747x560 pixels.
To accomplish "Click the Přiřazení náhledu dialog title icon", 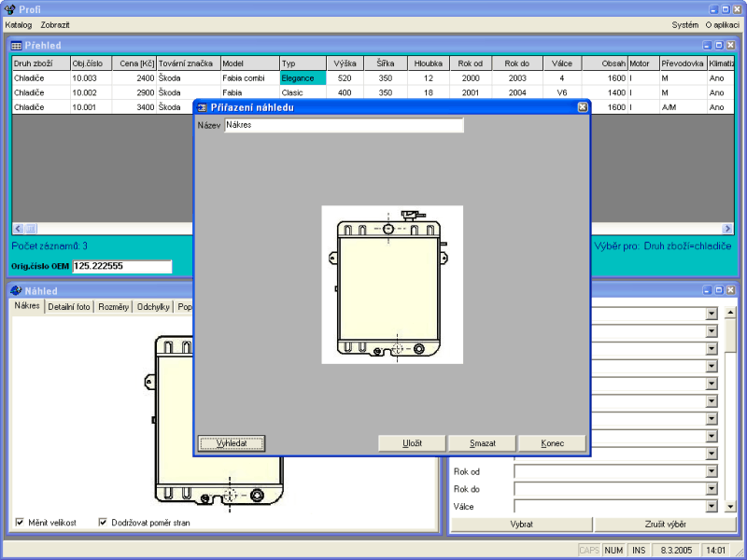I will 203,106.
